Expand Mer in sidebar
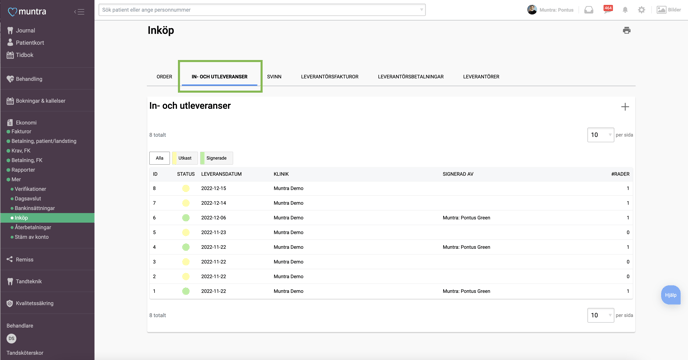This screenshot has width=688, height=360. (x=16, y=180)
